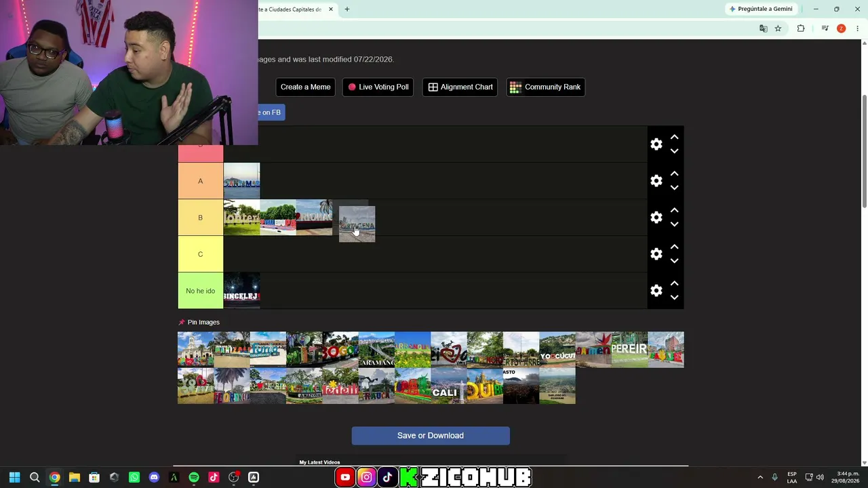Open the Alignment Chart view
868x488 pixels.
click(460, 87)
